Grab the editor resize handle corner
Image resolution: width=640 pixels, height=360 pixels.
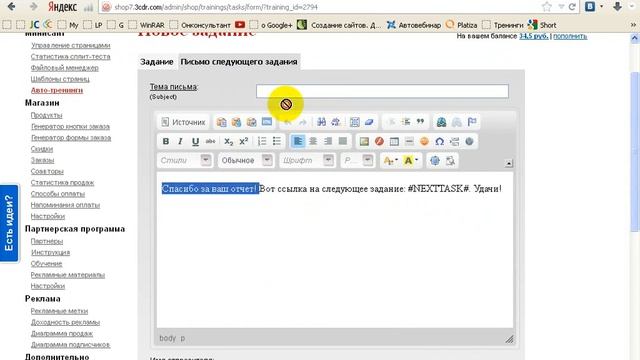[509, 339]
